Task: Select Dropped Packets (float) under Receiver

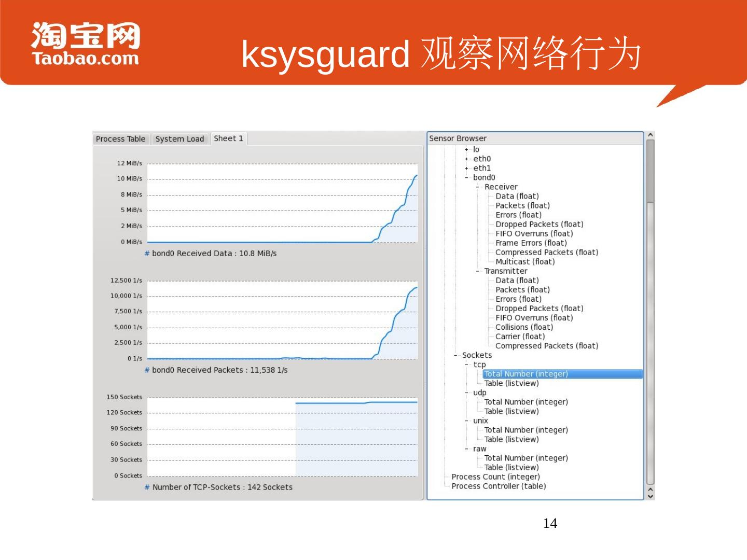Action: [x=539, y=225]
